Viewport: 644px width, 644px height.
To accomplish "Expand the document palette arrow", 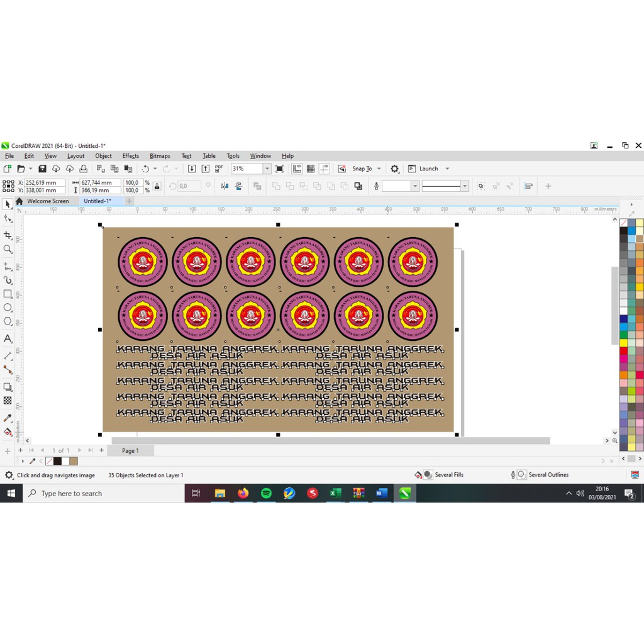I will tap(23, 461).
